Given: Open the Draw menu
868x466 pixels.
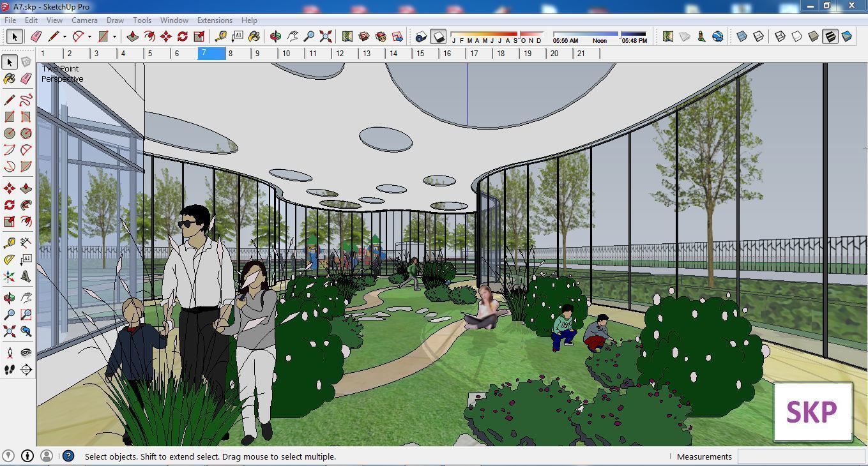Looking at the screenshot, I should [115, 20].
